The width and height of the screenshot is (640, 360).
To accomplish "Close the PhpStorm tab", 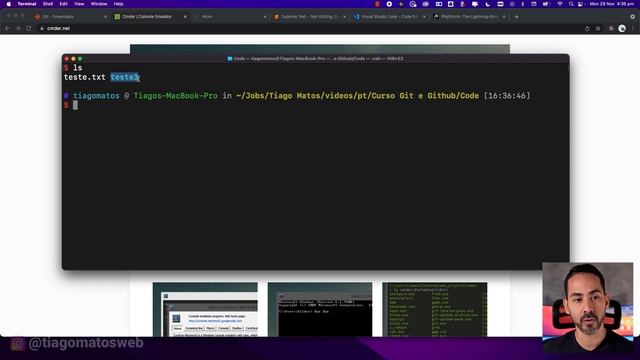I will coord(504,17).
